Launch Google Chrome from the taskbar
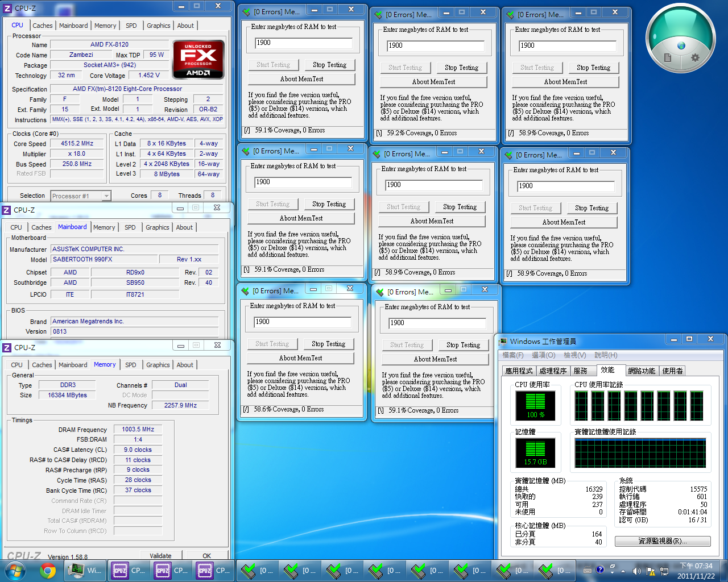This screenshot has width=728, height=582. (48, 570)
